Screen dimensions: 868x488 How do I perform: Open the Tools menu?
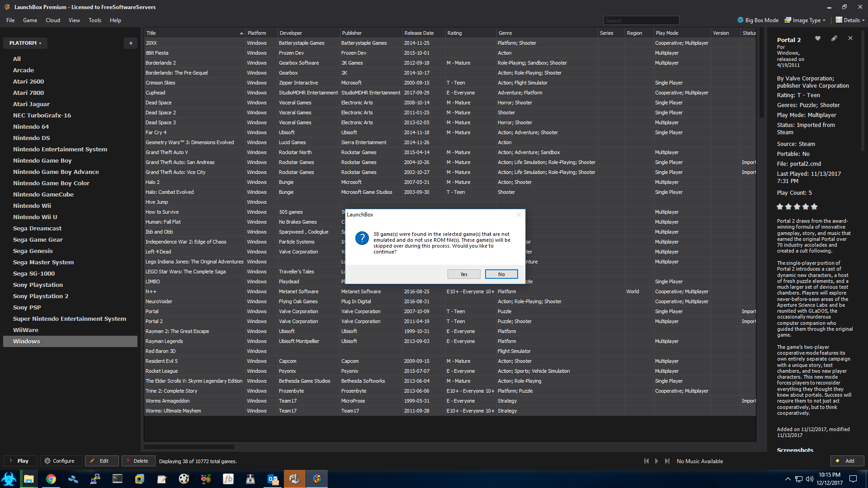(x=95, y=20)
